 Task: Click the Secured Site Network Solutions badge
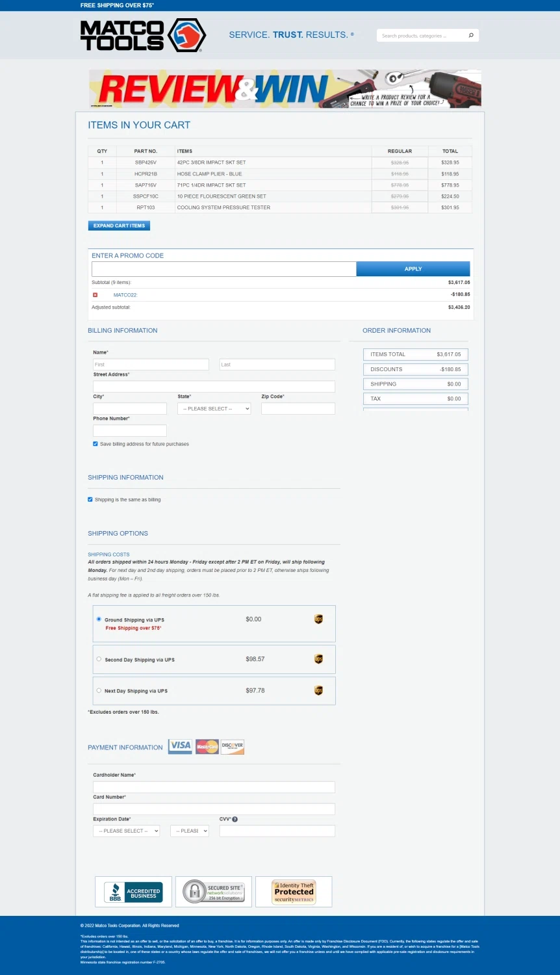pos(213,892)
